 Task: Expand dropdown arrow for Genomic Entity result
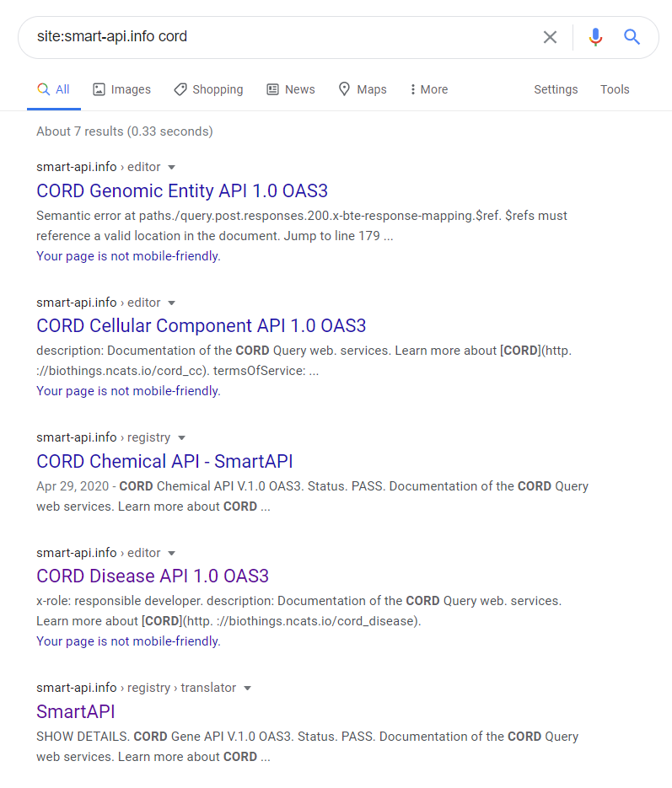(171, 168)
